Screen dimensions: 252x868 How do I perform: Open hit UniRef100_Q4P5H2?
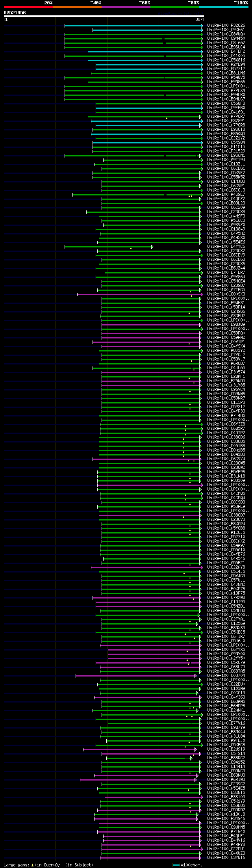click(x=226, y=234)
